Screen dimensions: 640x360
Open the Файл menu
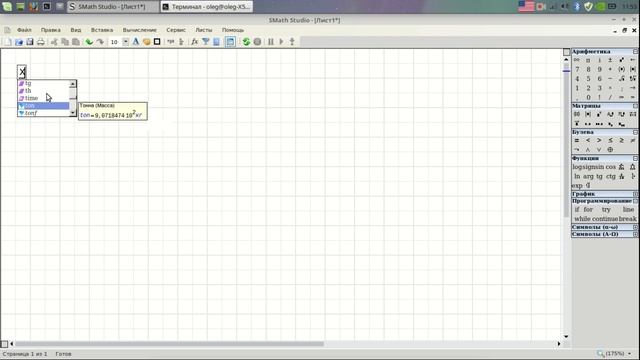24,30
